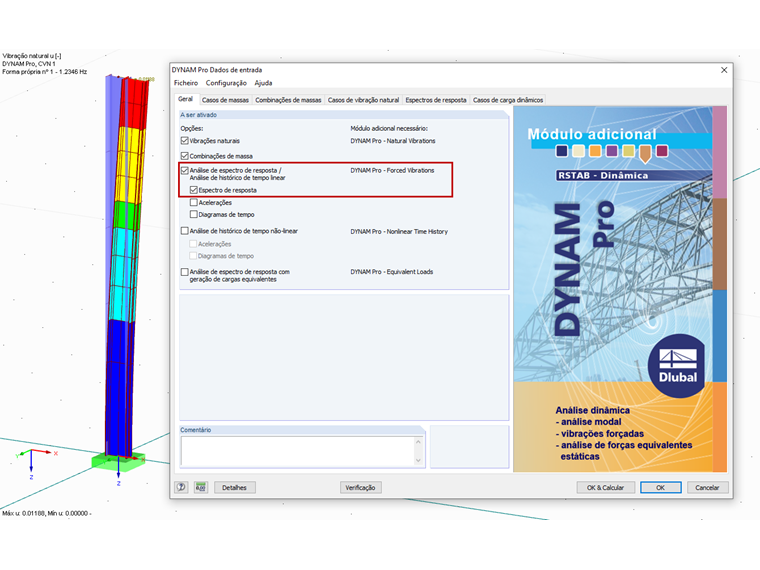This screenshot has height=570, width=760.
Task: Click the comment box scroll-down arrow
Action: click(x=419, y=461)
